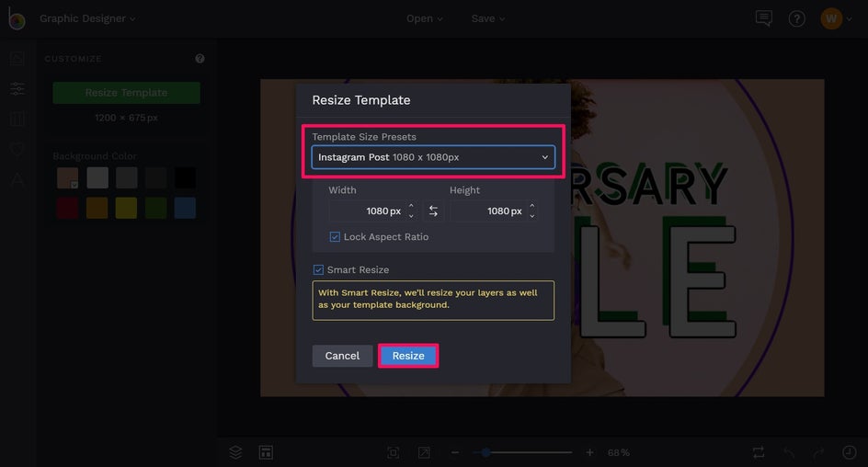Click the template layout icon in bottom bar
Screen dimensions: 868x467
pyautogui.click(x=266, y=452)
